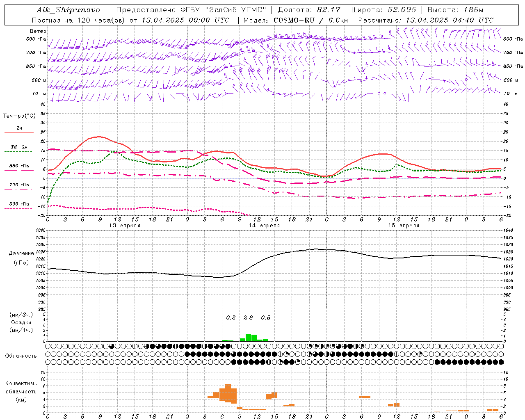Click the Ветер label of the wind panel
Image resolution: width=525 pixels, height=420 pixels.
coord(38,31)
